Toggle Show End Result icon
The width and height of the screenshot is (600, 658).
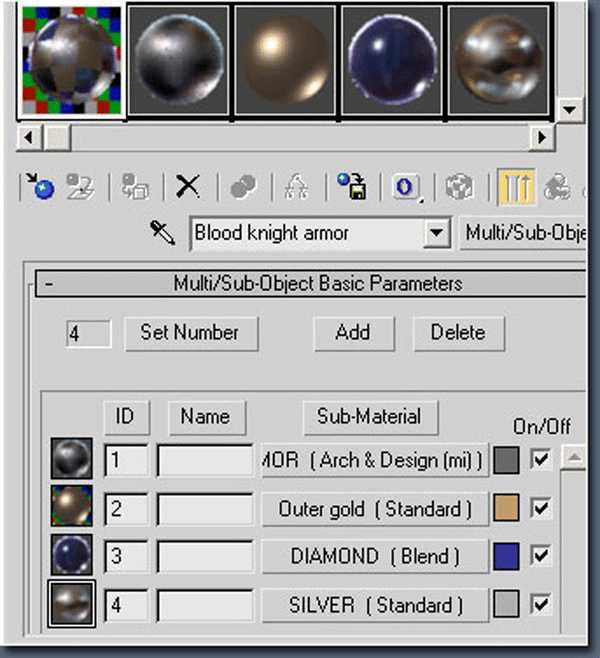pyautogui.click(x=516, y=186)
